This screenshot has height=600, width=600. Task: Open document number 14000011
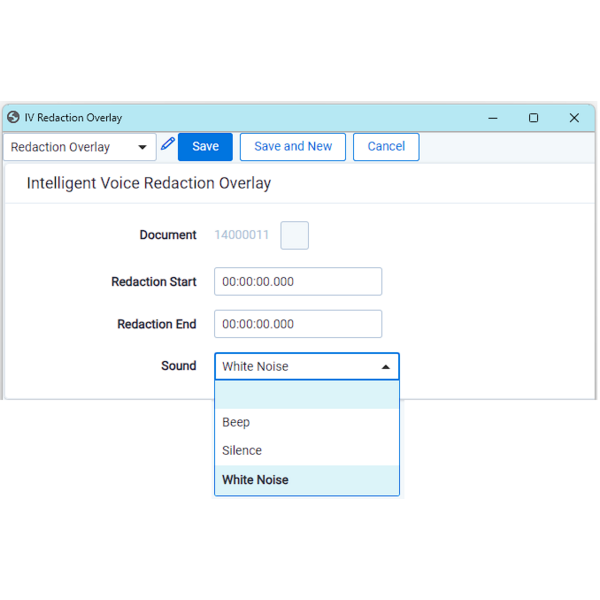[241, 235]
